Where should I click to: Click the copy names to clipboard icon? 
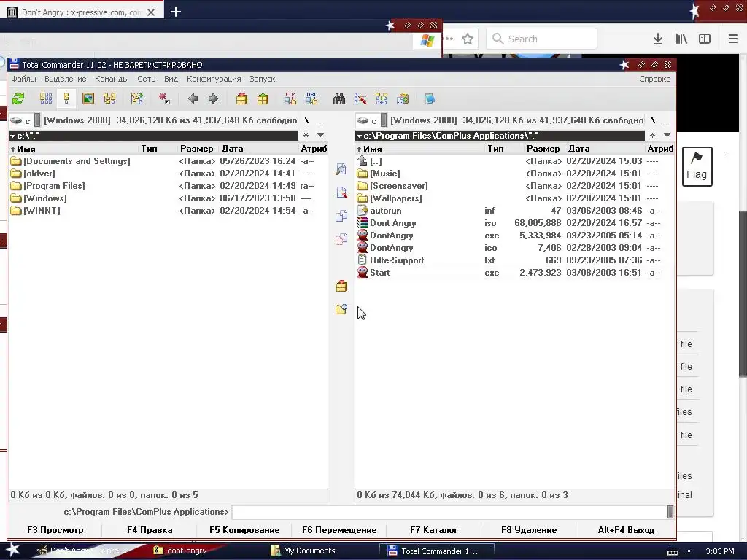click(403, 98)
